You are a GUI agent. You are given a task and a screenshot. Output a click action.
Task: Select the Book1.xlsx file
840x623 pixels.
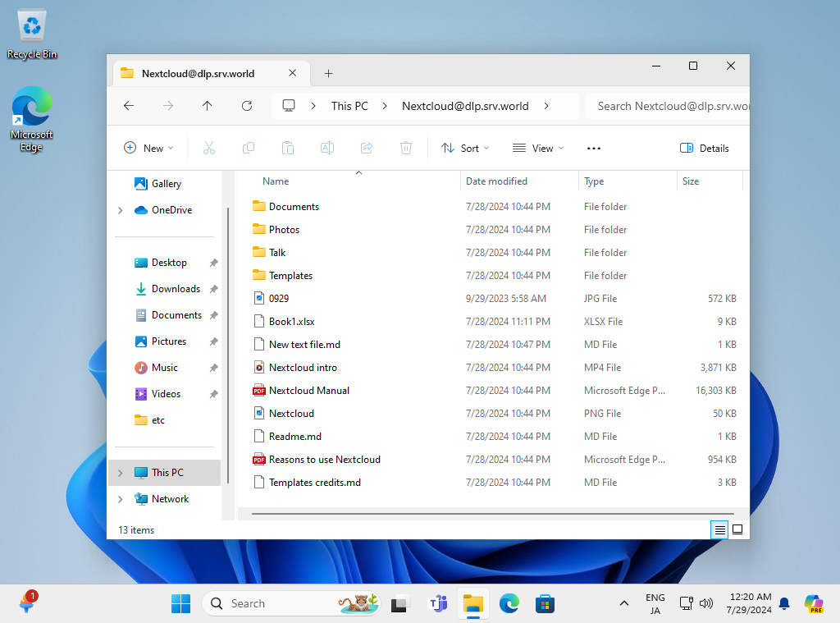click(492, 321)
